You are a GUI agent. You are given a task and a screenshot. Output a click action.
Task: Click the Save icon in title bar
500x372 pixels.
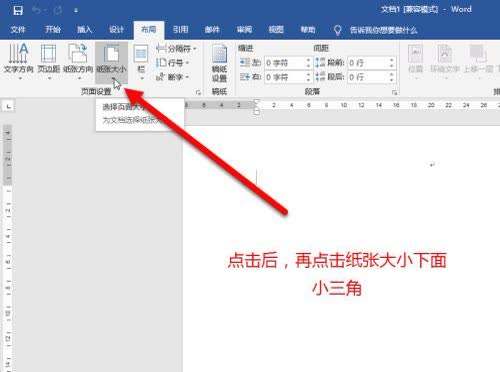click(x=18, y=10)
